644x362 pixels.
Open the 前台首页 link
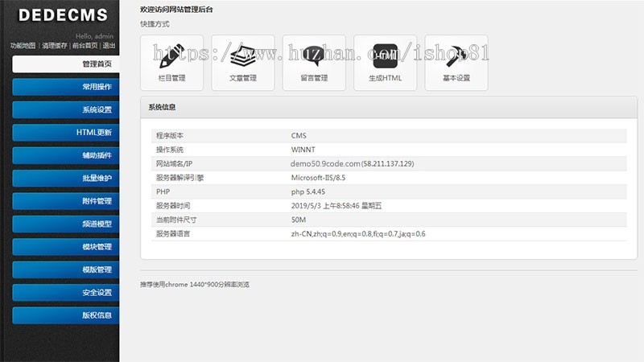pos(85,46)
